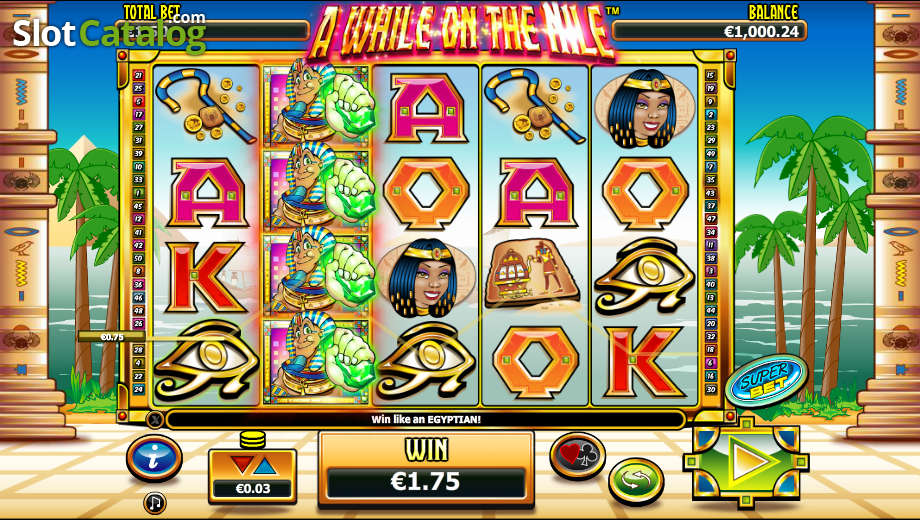Click the Eye of Horus on reel one
The height and width of the screenshot is (520, 920).
206,362
